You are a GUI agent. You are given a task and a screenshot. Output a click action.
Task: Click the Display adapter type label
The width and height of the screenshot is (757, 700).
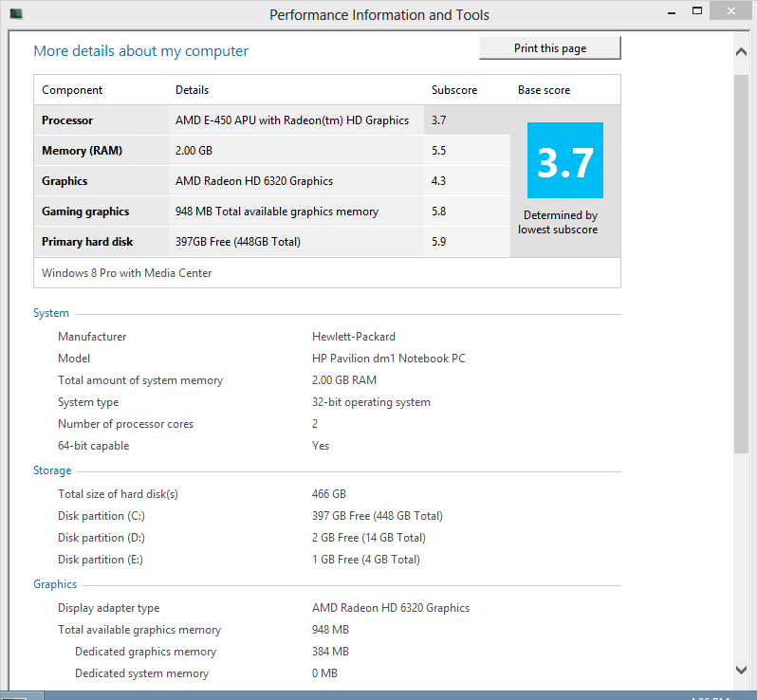point(109,608)
